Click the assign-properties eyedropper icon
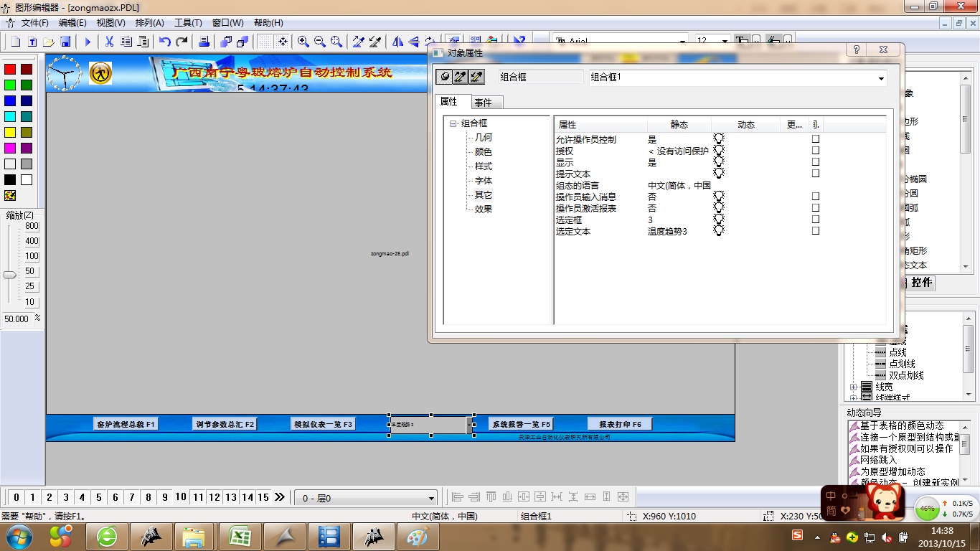This screenshot has height=551, width=980. click(x=375, y=42)
